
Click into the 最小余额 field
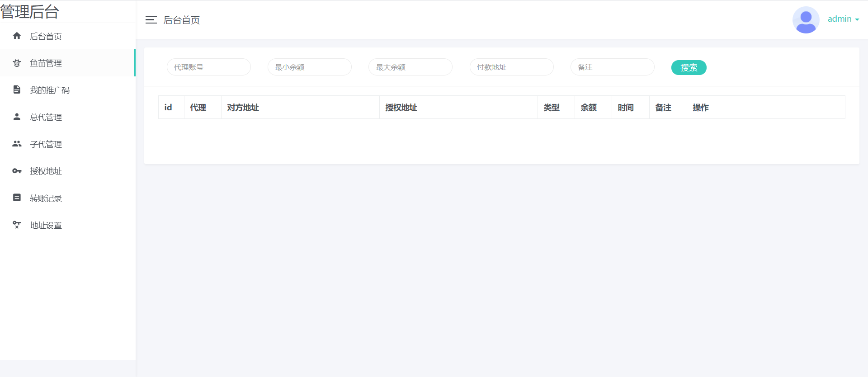(x=309, y=67)
